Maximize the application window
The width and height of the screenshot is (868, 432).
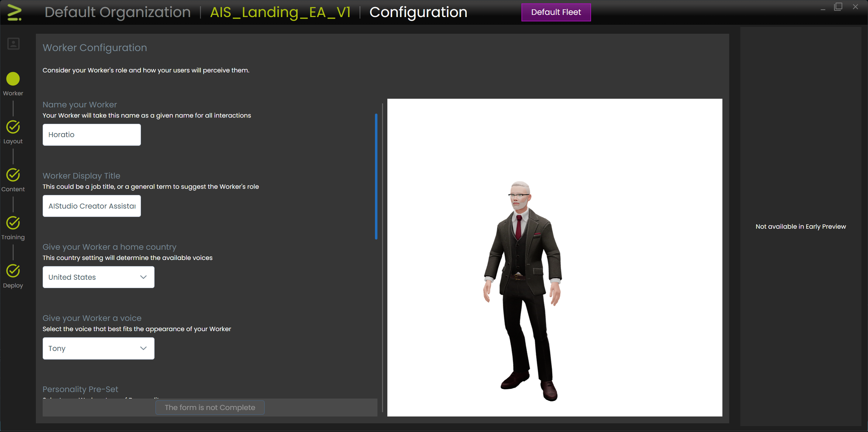pos(838,7)
